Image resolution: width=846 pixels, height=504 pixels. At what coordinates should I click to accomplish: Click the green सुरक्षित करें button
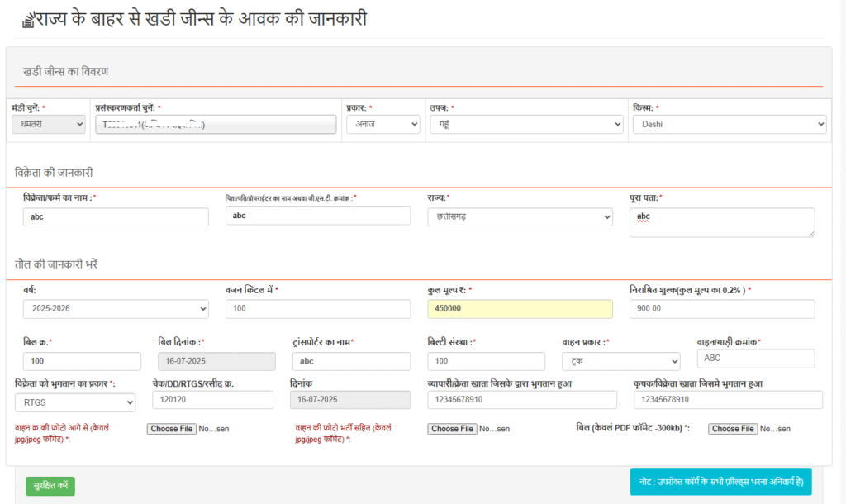pyautogui.click(x=50, y=486)
